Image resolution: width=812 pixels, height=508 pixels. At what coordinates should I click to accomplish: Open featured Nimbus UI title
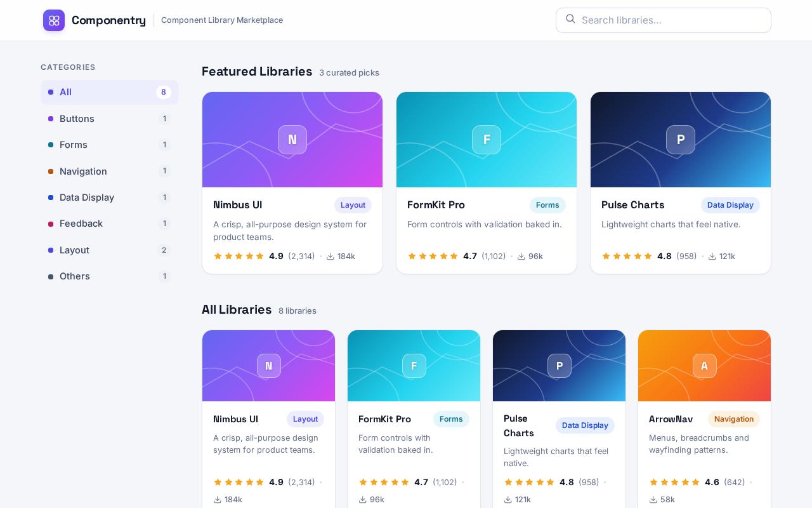point(237,205)
